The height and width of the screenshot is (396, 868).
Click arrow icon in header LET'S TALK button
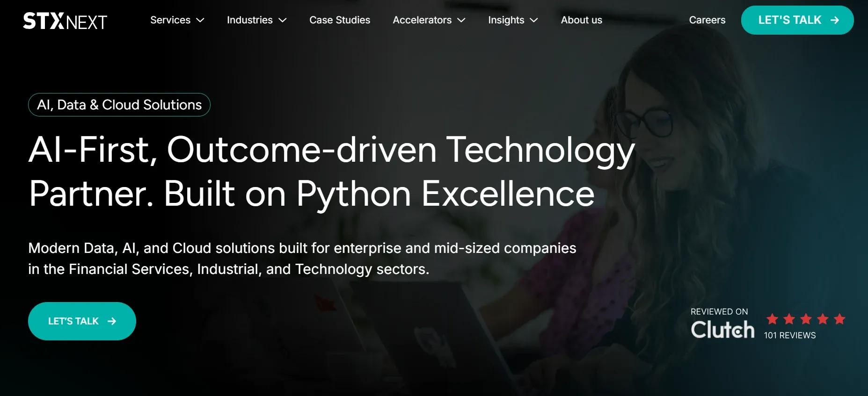835,20
